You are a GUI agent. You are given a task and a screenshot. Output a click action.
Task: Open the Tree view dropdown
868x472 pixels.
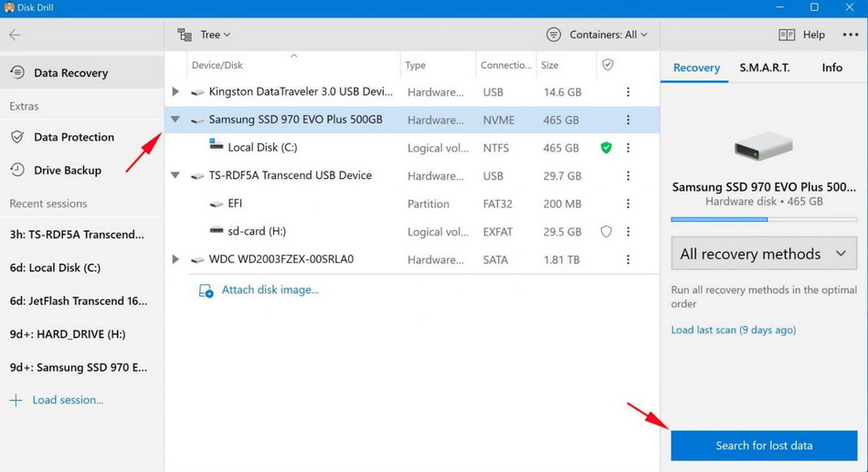tap(204, 35)
